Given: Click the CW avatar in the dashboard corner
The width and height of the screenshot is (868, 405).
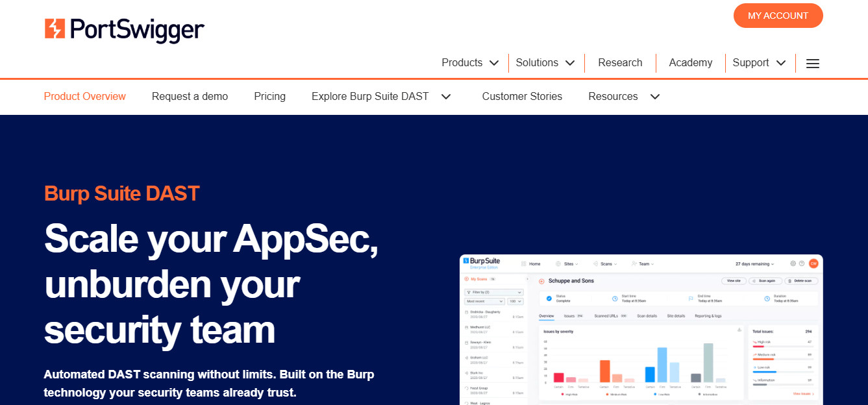Looking at the screenshot, I should [x=813, y=264].
